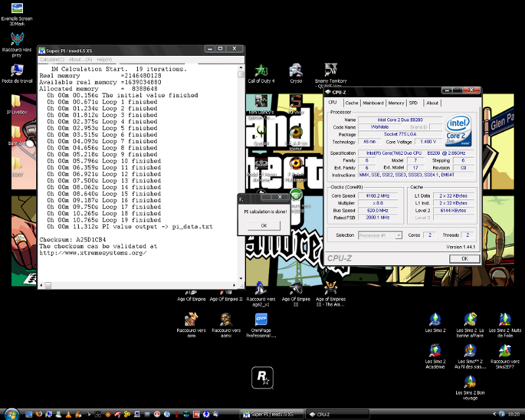Click Super PI scrollbar up arrow
Image resolution: width=525 pixels, height=420 pixels.
click(241, 68)
